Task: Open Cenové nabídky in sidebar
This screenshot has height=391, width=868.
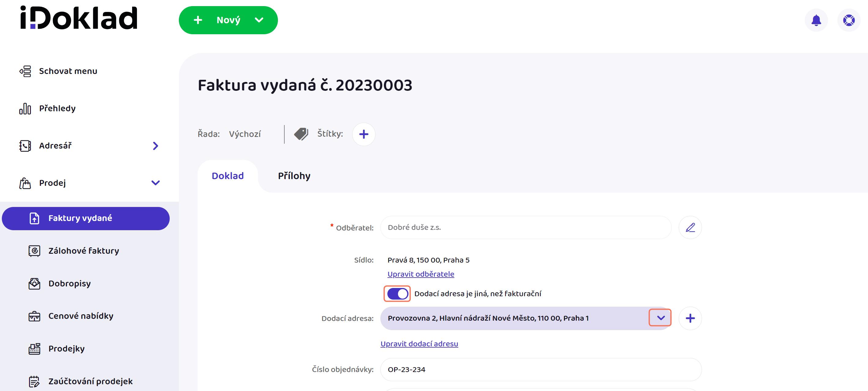Action: click(x=81, y=316)
